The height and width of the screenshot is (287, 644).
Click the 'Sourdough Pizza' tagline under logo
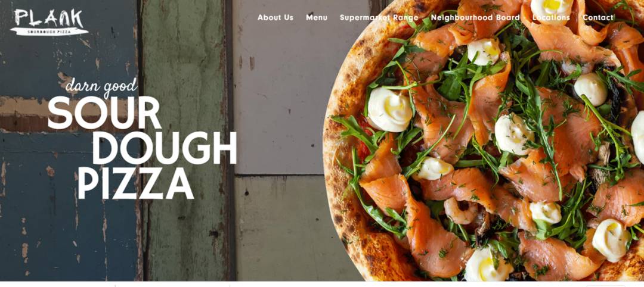[49, 31]
